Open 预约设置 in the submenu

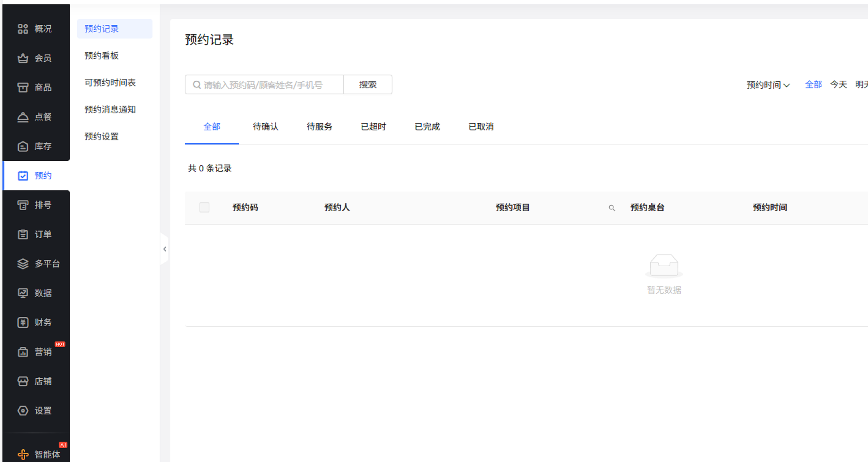(101, 136)
